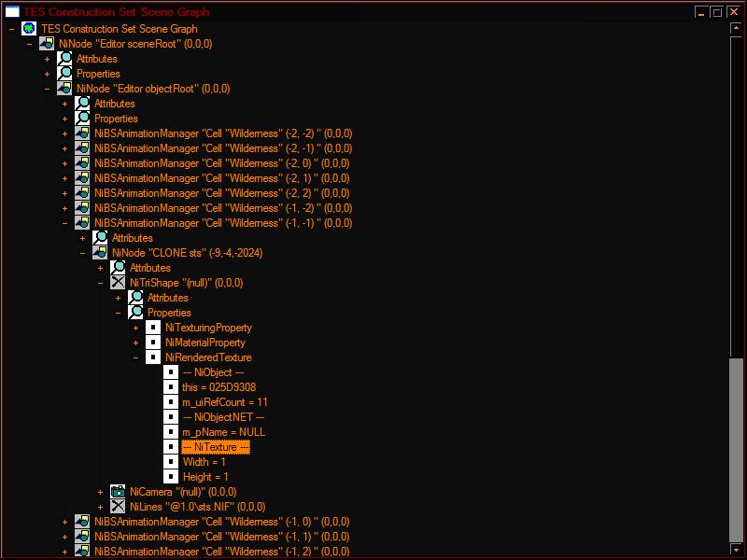Click the square icon of NiMaterialProperty
Viewport: 747px width, 560px height.
[x=153, y=342]
